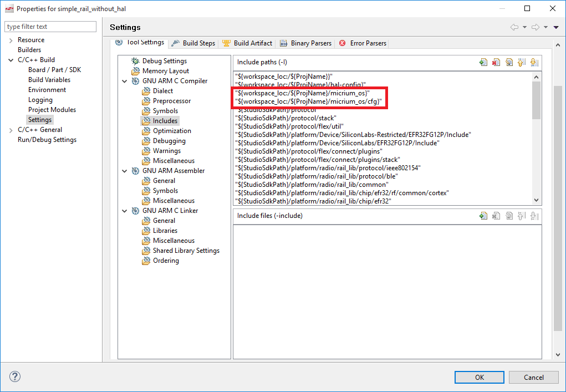Click the type filter text field

pos(50,27)
